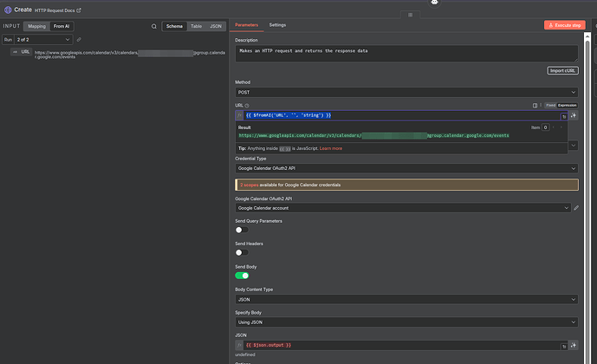Click the search icon in the input panel
This screenshot has width=597, height=364.
[x=154, y=26]
